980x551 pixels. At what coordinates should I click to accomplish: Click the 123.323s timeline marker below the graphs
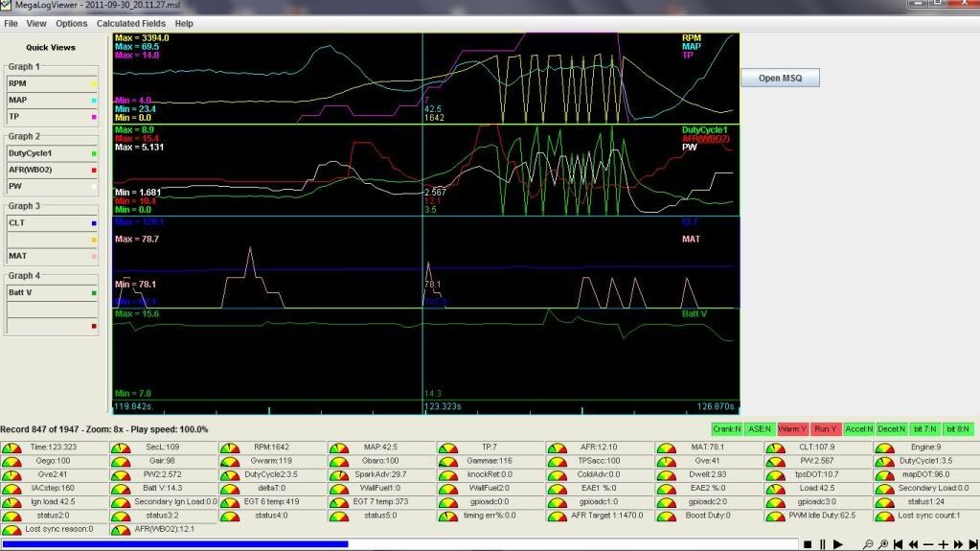click(x=443, y=406)
